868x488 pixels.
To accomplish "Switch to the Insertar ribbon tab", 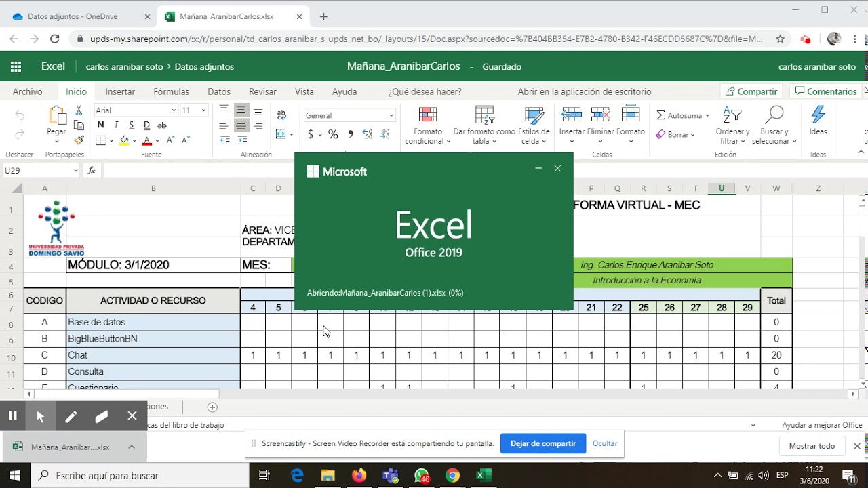I will 120,91.
